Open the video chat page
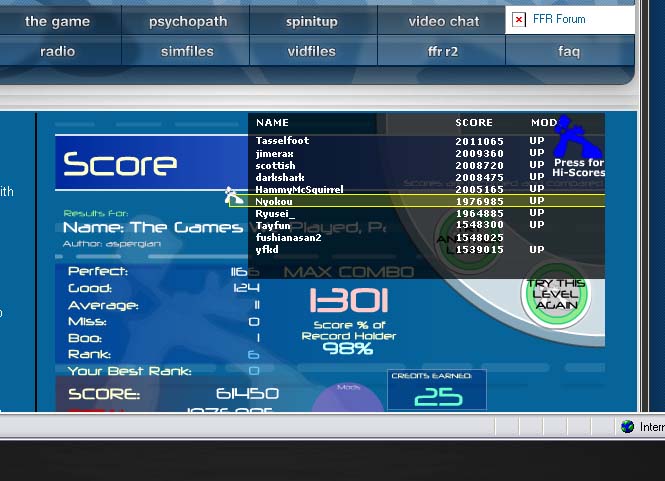The width and height of the screenshot is (665, 481). click(x=444, y=21)
